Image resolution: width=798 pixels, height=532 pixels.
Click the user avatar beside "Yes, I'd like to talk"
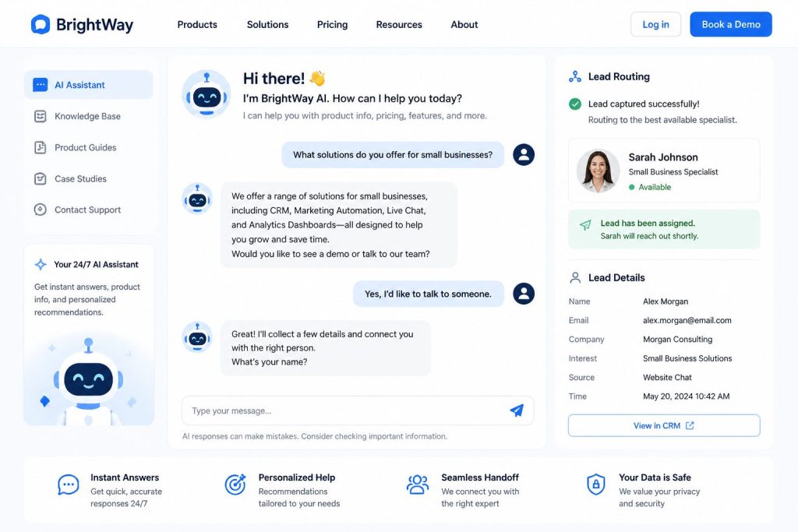[524, 294]
